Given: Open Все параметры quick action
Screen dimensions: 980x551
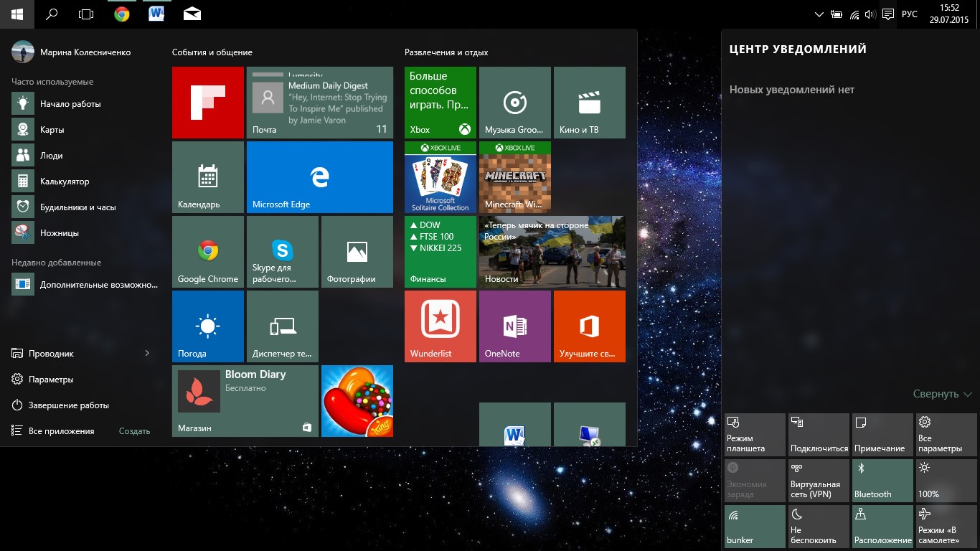Looking at the screenshot, I should coord(946,434).
